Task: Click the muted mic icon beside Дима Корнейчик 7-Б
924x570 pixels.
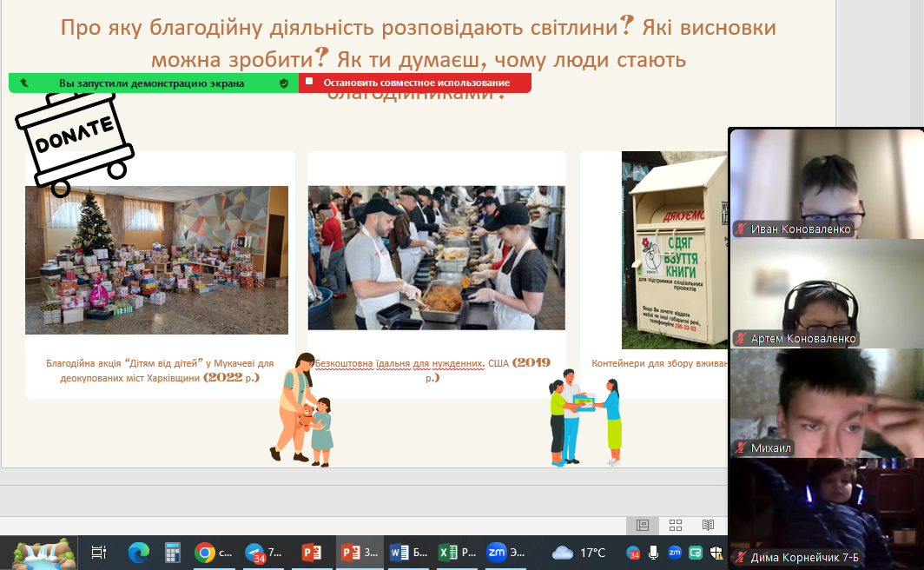Action: (x=741, y=557)
